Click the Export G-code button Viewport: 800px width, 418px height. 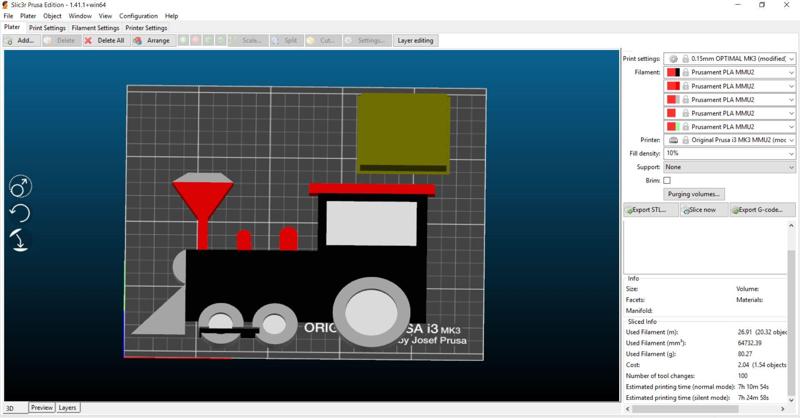click(762, 210)
